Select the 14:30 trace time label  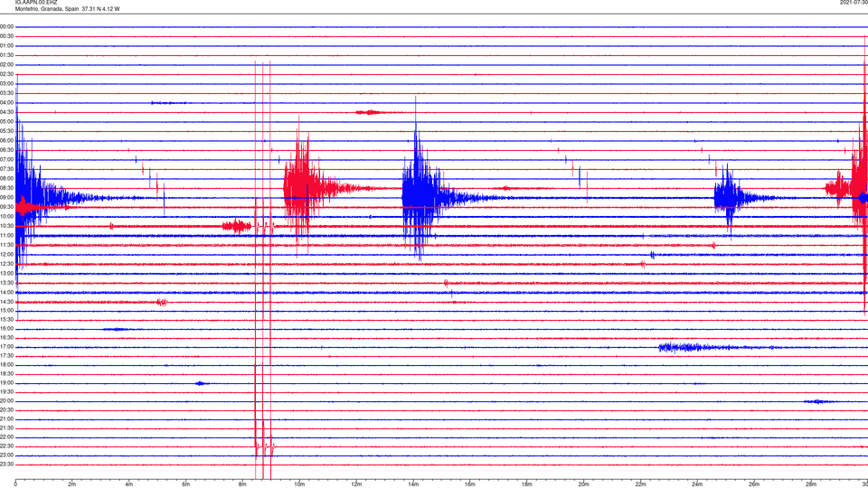[6, 302]
